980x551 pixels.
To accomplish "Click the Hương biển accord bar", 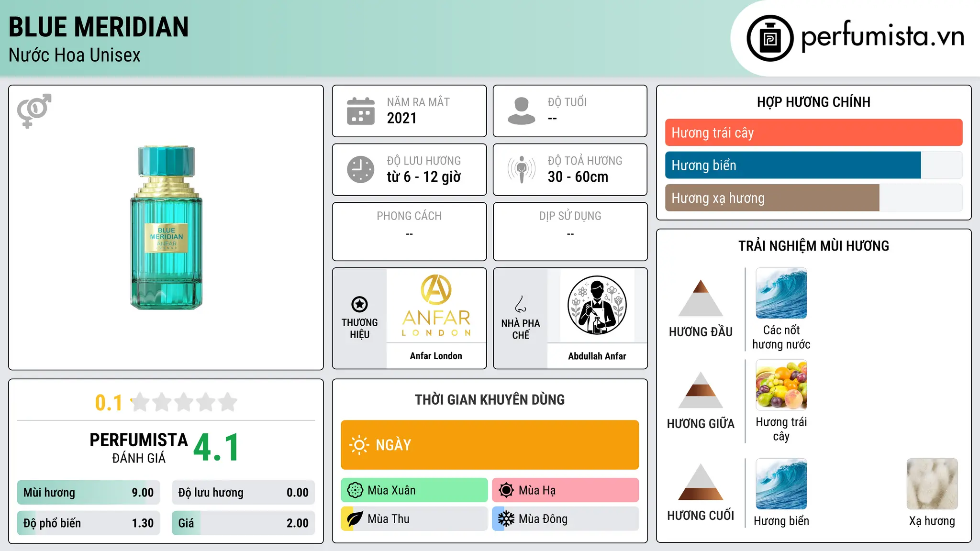I will pyautogui.click(x=813, y=165).
